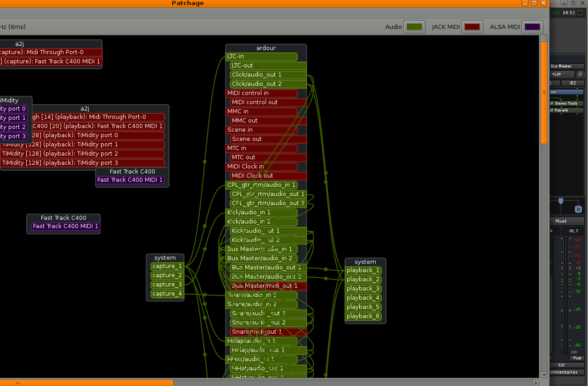Image resolution: width=588 pixels, height=386 pixels.
Task: Click the MIDI control in port
Action: pos(261,93)
